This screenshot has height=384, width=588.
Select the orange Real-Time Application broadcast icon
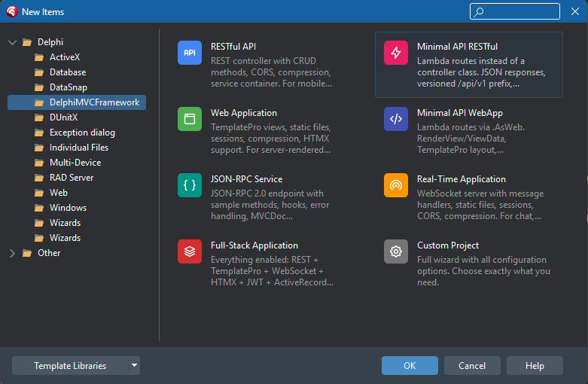click(x=395, y=185)
